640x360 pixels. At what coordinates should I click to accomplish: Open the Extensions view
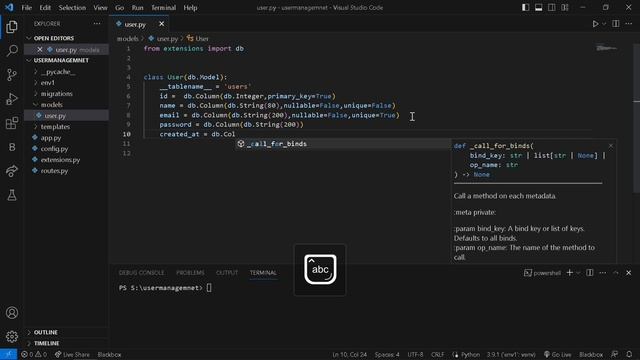tap(12, 123)
